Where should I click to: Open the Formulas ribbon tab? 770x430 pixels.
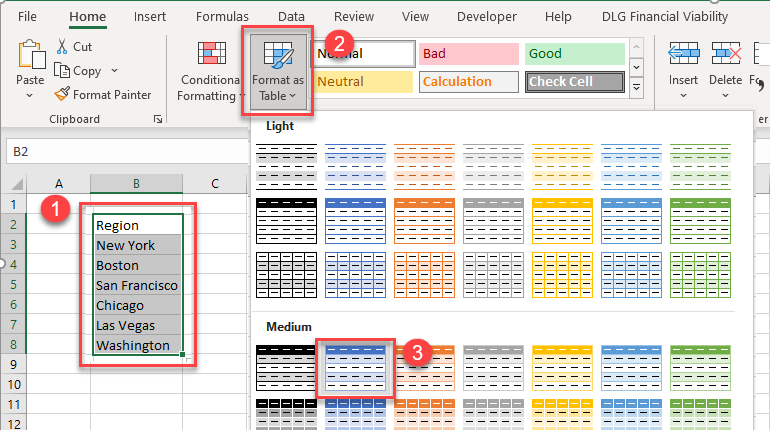[x=222, y=17]
